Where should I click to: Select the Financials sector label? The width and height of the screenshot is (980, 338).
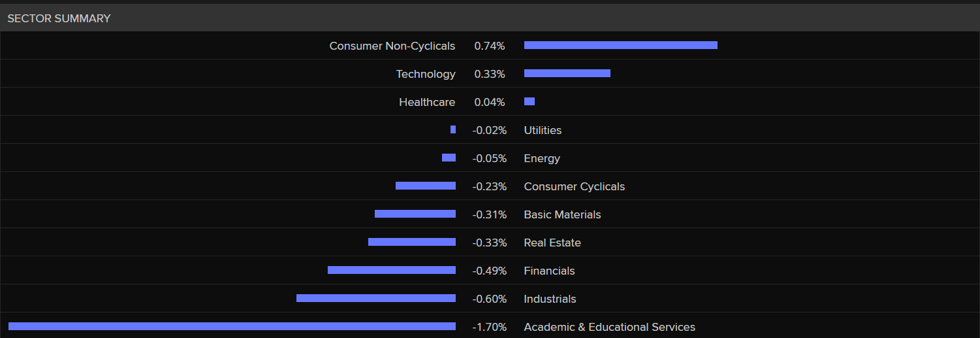(x=549, y=271)
